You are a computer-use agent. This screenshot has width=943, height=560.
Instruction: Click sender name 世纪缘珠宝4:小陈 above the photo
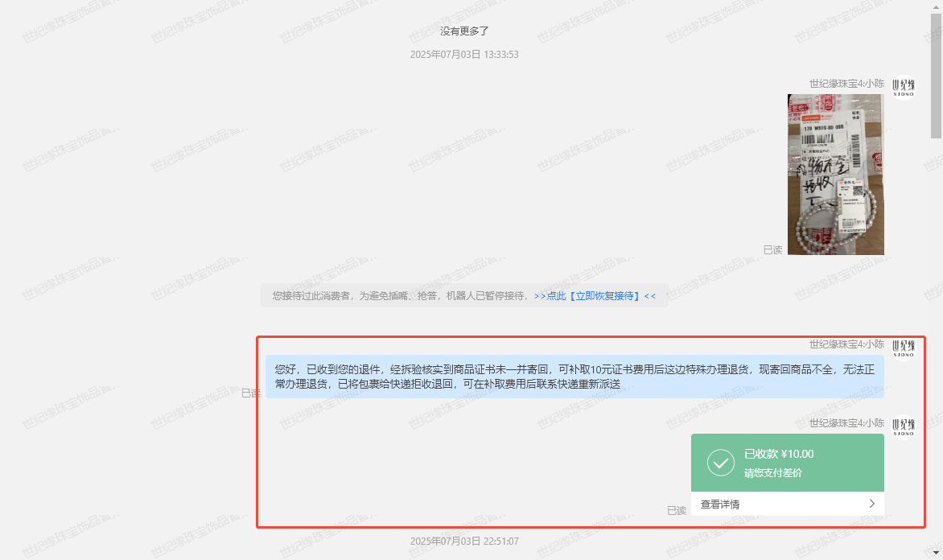pyautogui.click(x=846, y=84)
